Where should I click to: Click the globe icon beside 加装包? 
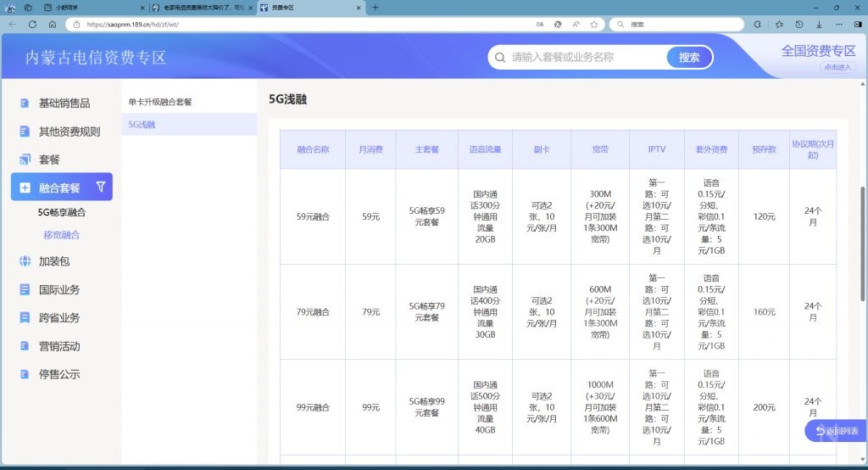(25, 261)
